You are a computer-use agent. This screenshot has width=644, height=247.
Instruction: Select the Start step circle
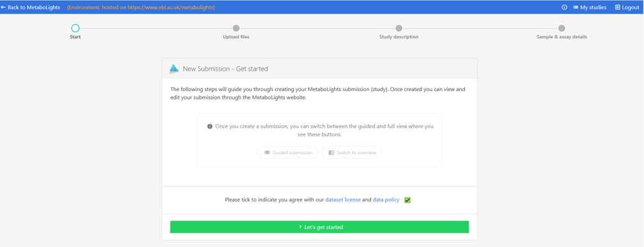click(75, 28)
